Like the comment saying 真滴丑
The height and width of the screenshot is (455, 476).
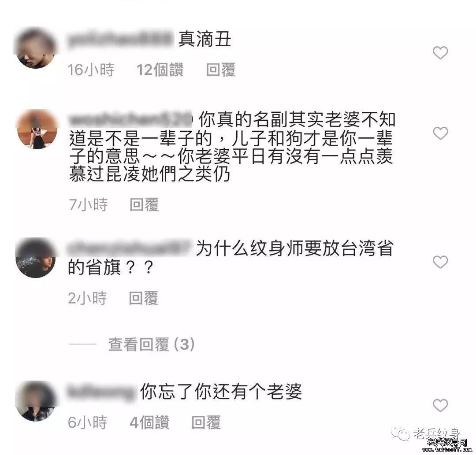tap(440, 53)
